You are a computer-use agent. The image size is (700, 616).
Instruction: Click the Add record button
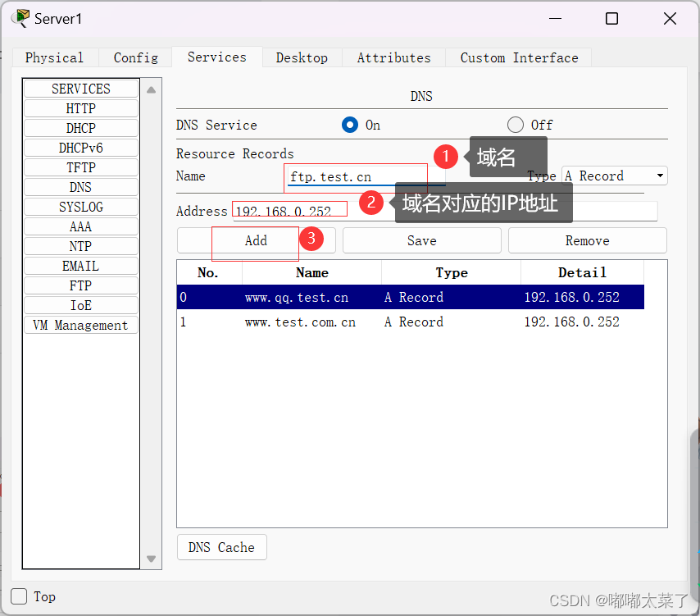click(x=257, y=241)
